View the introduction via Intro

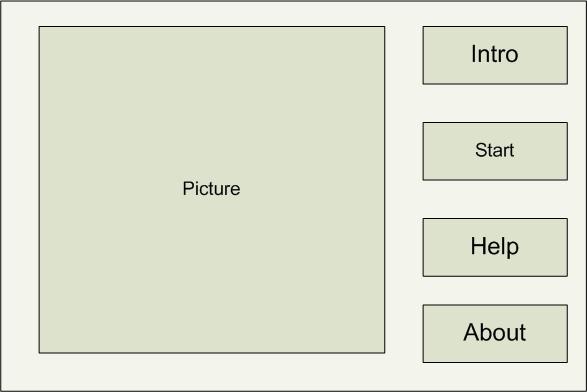coord(495,55)
